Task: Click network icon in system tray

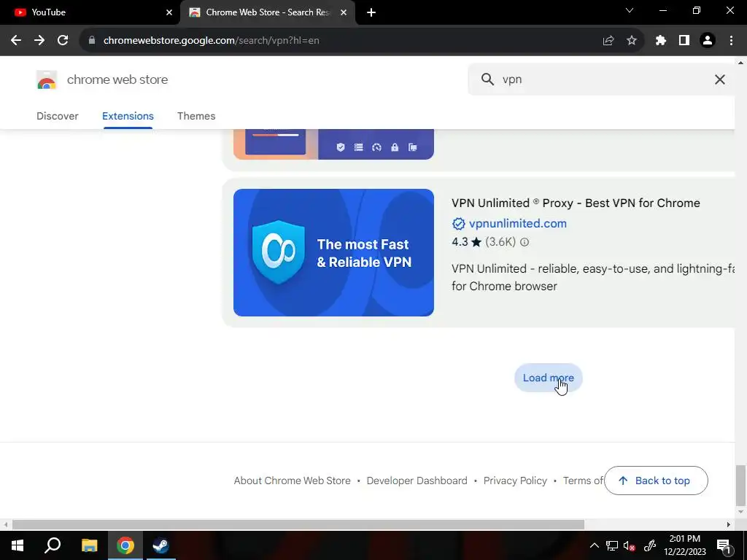Action: pyautogui.click(x=612, y=545)
